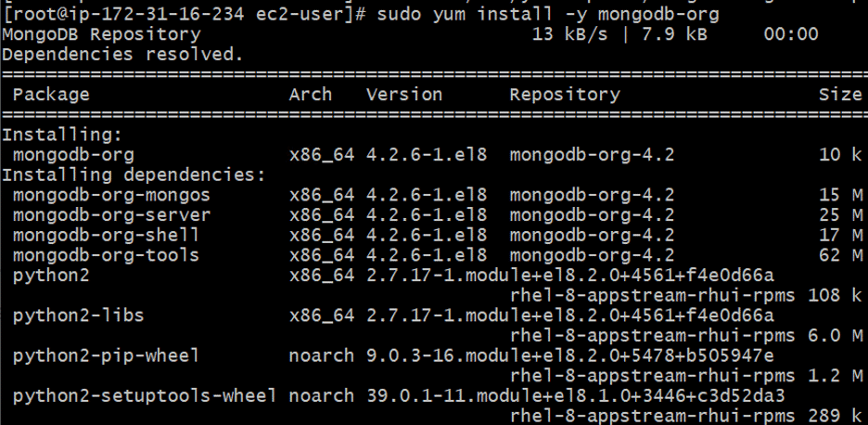Select the root@ip-172-31-16-234 shell prompt
The height and width of the screenshot is (425, 868).
point(184,14)
